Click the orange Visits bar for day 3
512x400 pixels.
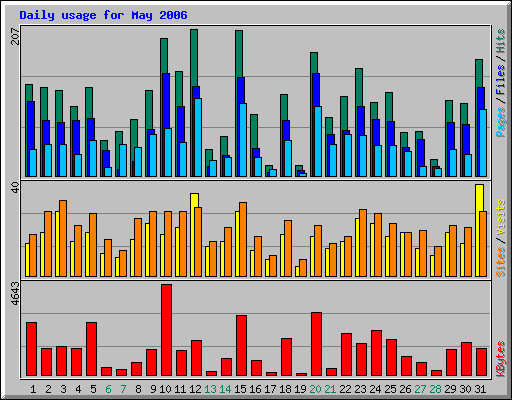coord(63,238)
